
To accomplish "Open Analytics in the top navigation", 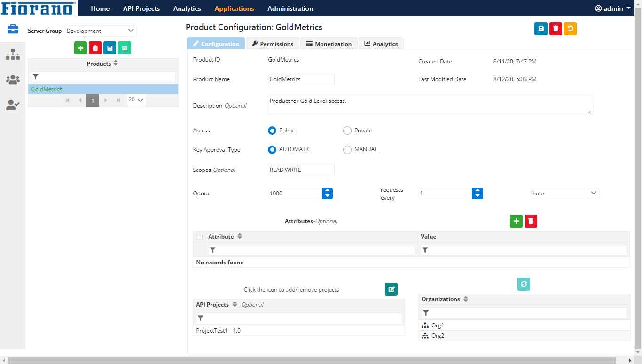I will [x=187, y=8].
